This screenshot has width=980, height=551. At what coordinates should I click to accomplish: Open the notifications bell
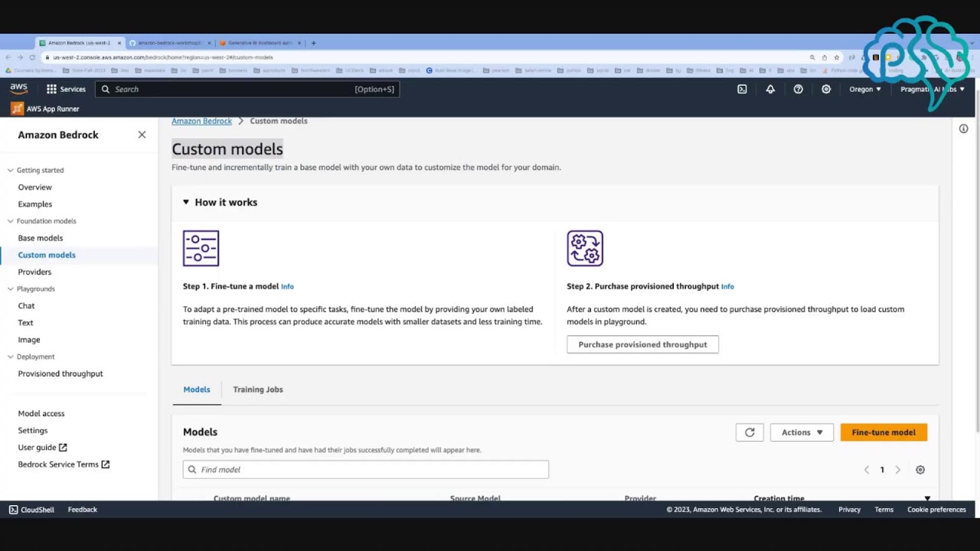click(x=770, y=90)
